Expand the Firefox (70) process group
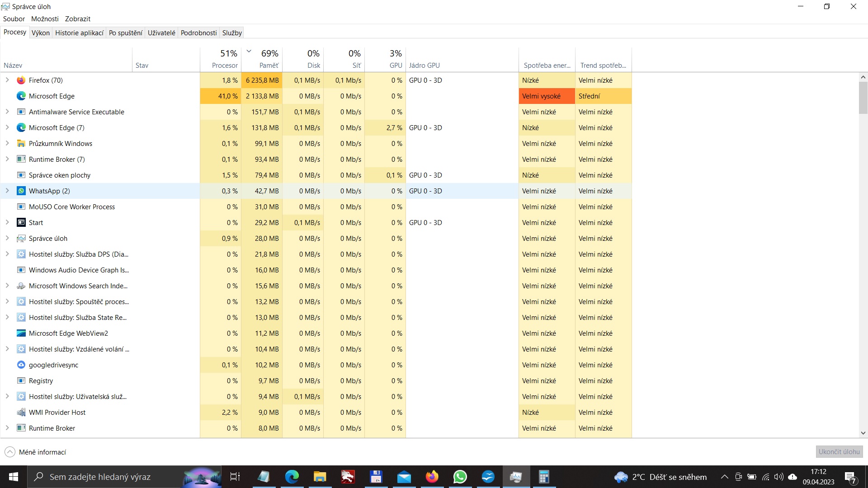 7,80
